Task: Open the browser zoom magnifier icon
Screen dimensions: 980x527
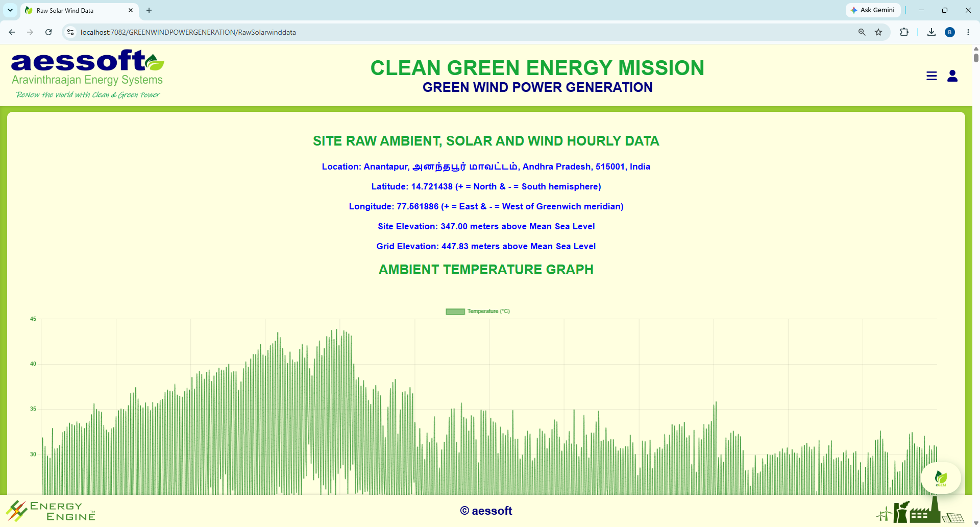Action: pyautogui.click(x=862, y=32)
